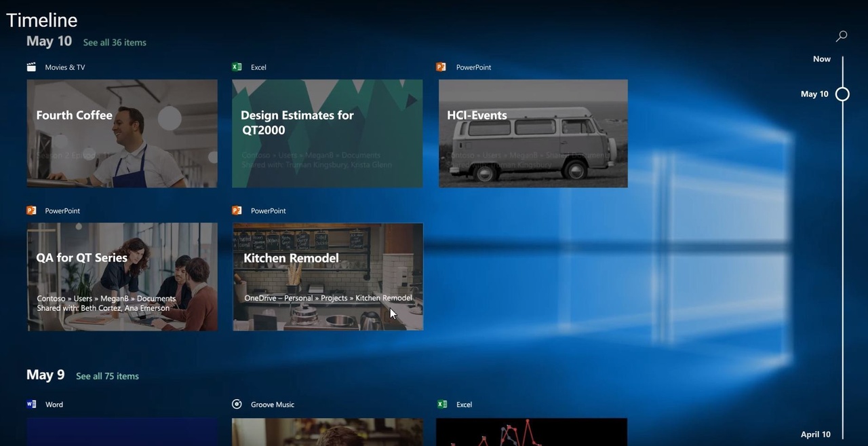
Task: Click the May 10 label on scrubber
Action: [814, 94]
